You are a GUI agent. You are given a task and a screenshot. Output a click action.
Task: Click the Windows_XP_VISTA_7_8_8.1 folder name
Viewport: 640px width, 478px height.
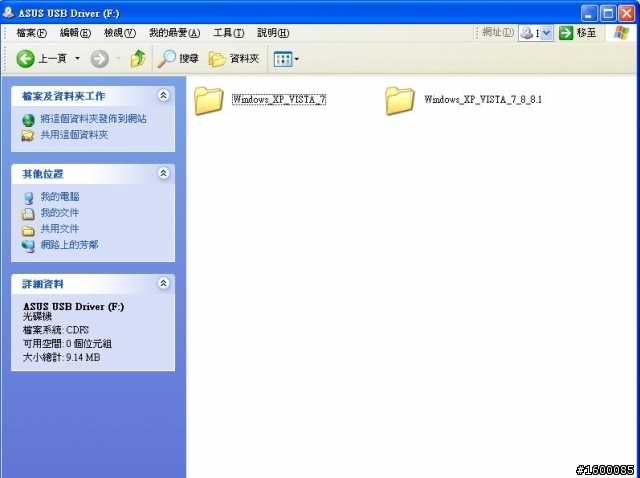(483, 100)
